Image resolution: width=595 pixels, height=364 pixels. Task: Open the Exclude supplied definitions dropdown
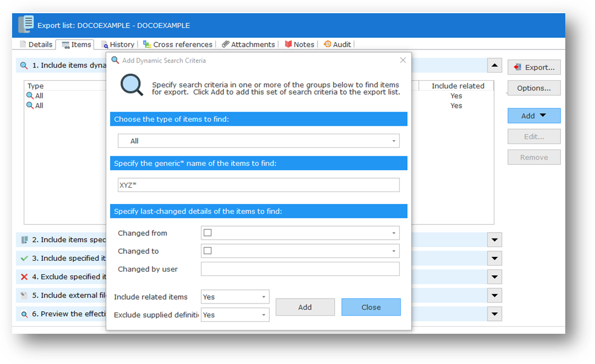pos(235,315)
